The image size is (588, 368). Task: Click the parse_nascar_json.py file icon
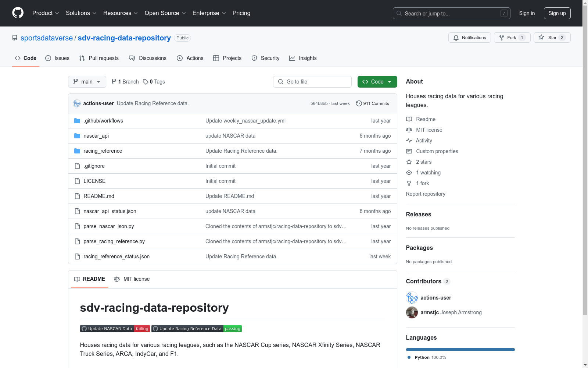click(x=77, y=226)
